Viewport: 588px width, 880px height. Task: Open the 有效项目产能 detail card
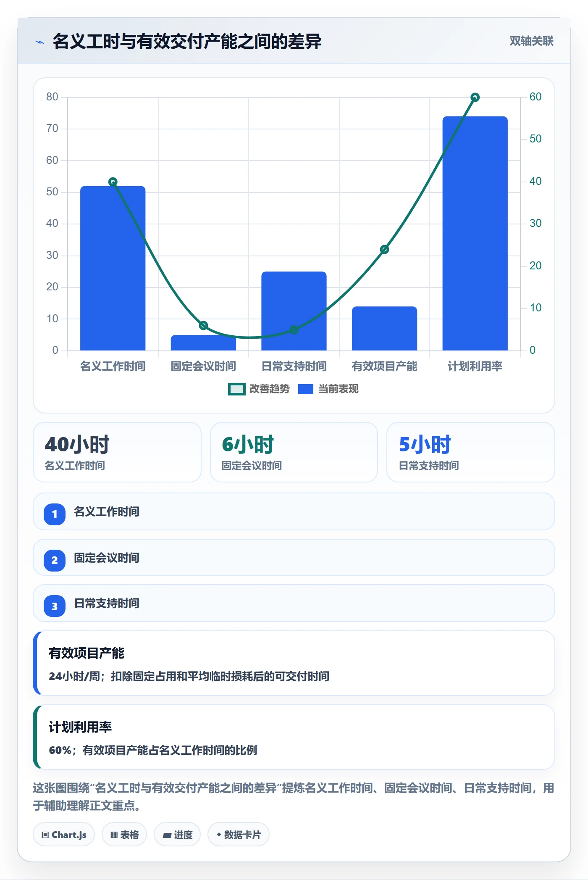[294, 663]
